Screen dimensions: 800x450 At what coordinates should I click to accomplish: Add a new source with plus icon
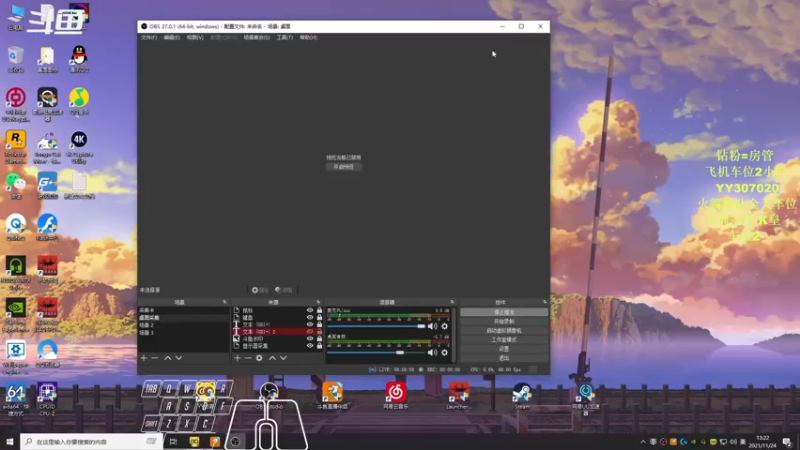pos(237,358)
